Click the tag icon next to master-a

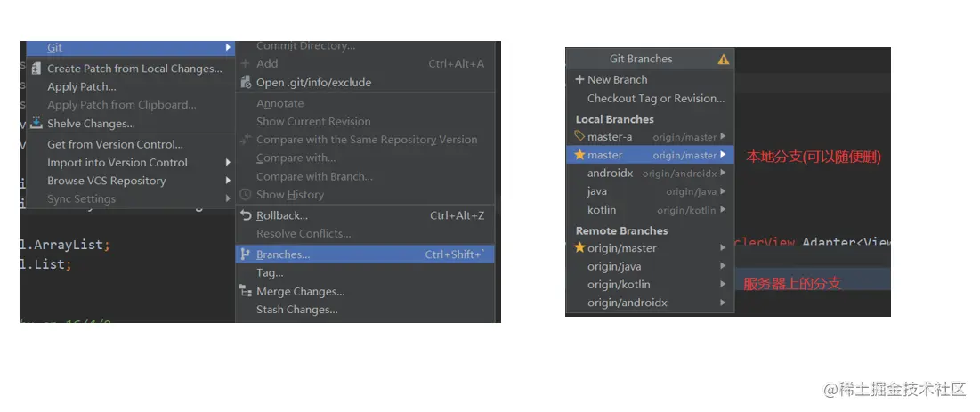coord(579,136)
